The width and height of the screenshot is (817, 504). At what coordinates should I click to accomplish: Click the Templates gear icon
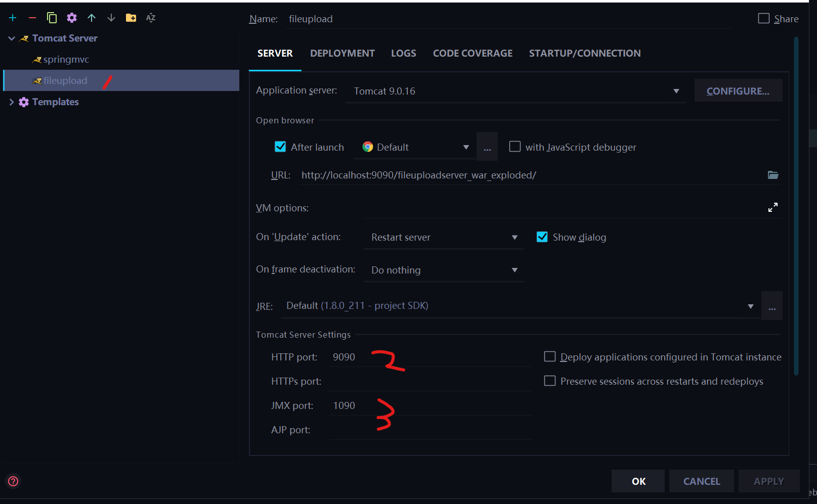(24, 102)
